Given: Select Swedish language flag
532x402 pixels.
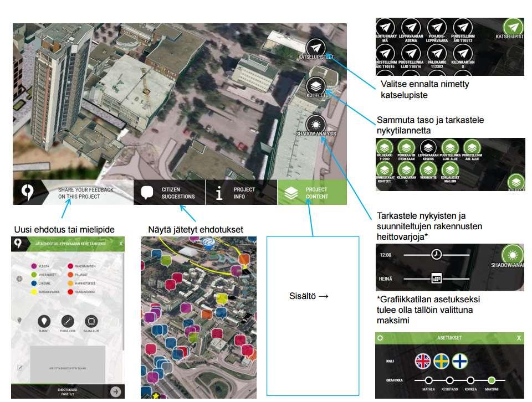Looking at the screenshot, I should coord(442,362).
